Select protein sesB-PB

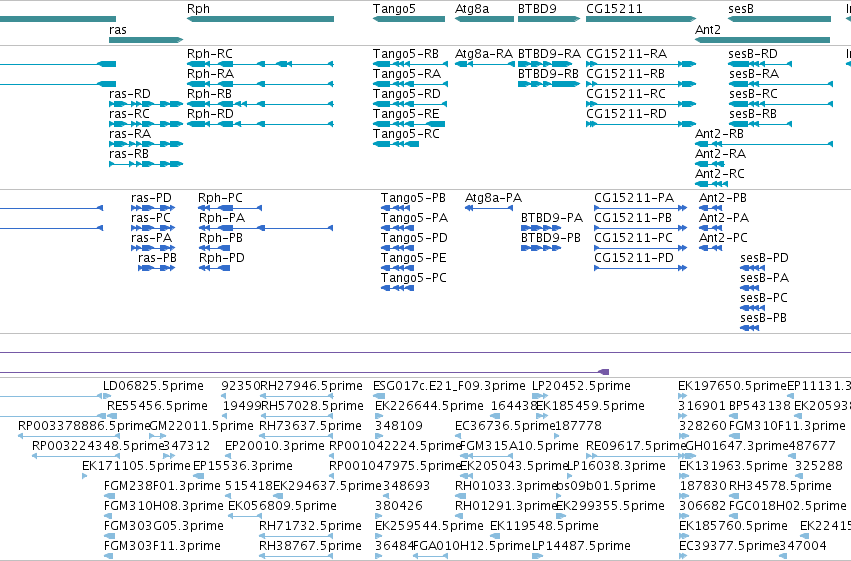763,318
